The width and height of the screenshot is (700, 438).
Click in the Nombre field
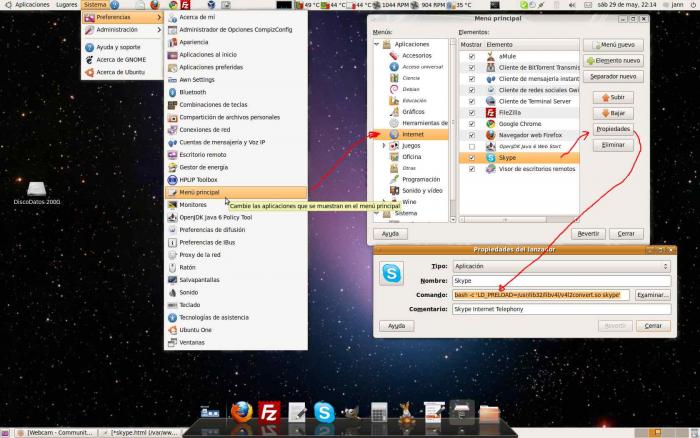tap(562, 281)
